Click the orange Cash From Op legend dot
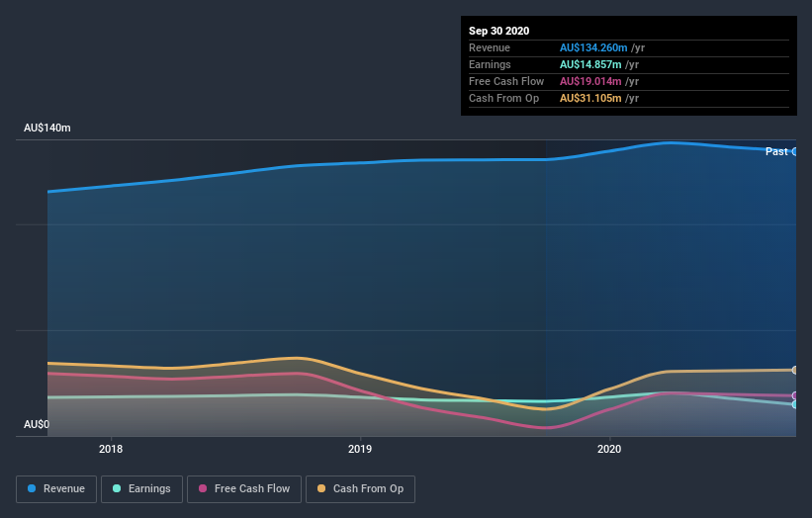This screenshot has height=518, width=812. 321,488
